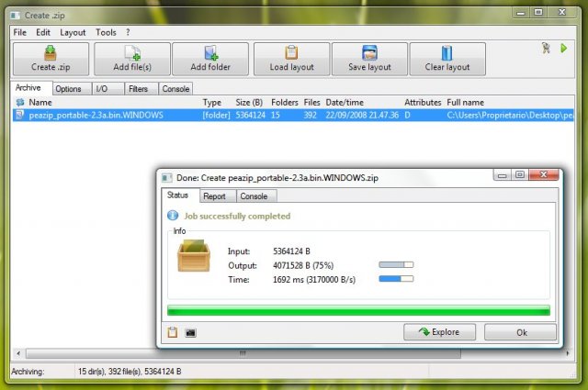The height and width of the screenshot is (390, 588).
Task: Click the Output value 4071528 B (75%)
Action: point(303,265)
